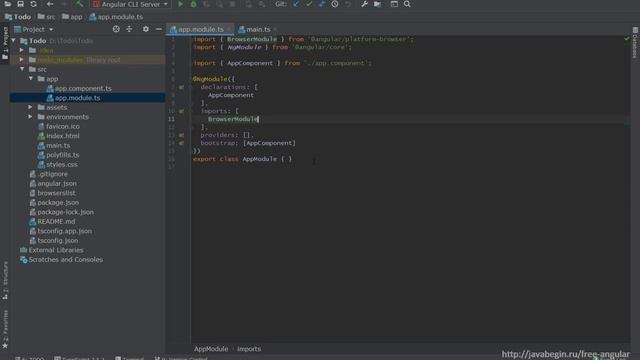Select angular.json in the project tree

57,183
